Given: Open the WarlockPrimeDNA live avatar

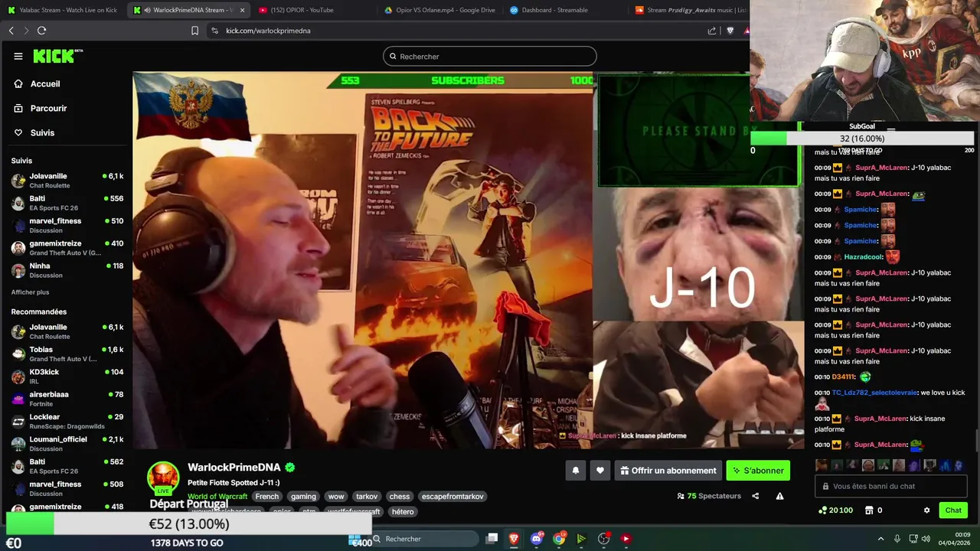Looking at the screenshot, I should pyautogui.click(x=163, y=478).
